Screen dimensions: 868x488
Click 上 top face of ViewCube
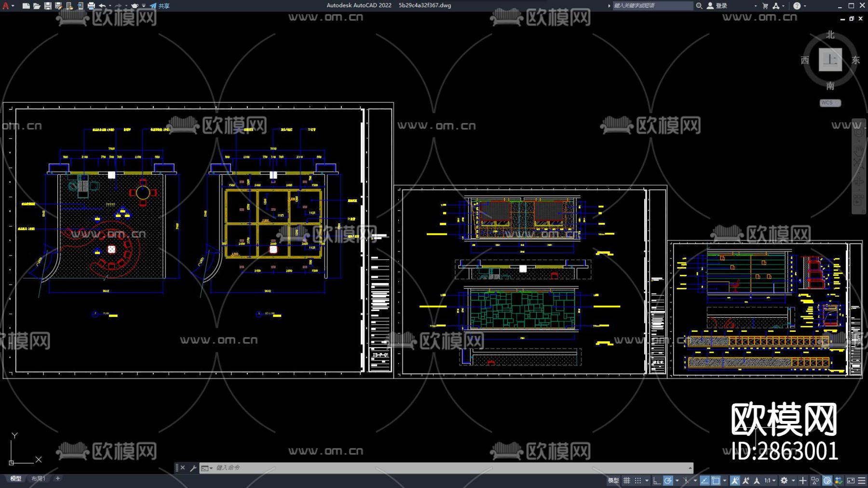pyautogui.click(x=830, y=60)
